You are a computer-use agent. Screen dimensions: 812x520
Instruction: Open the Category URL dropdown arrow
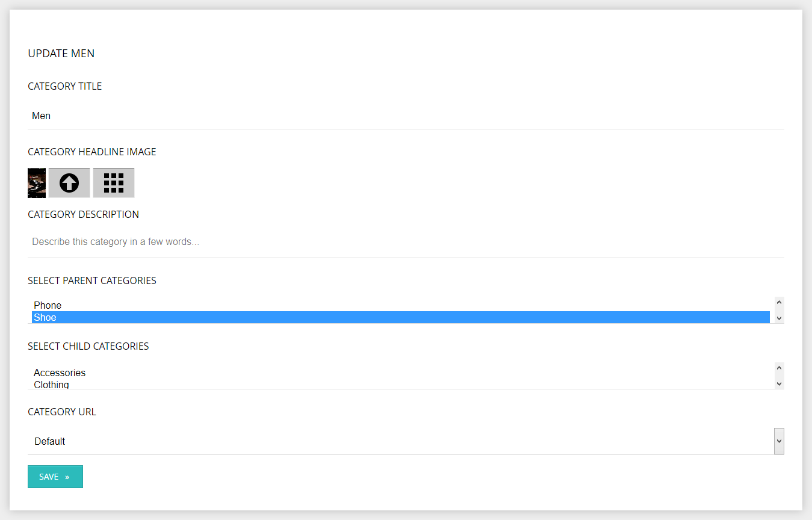(779, 441)
